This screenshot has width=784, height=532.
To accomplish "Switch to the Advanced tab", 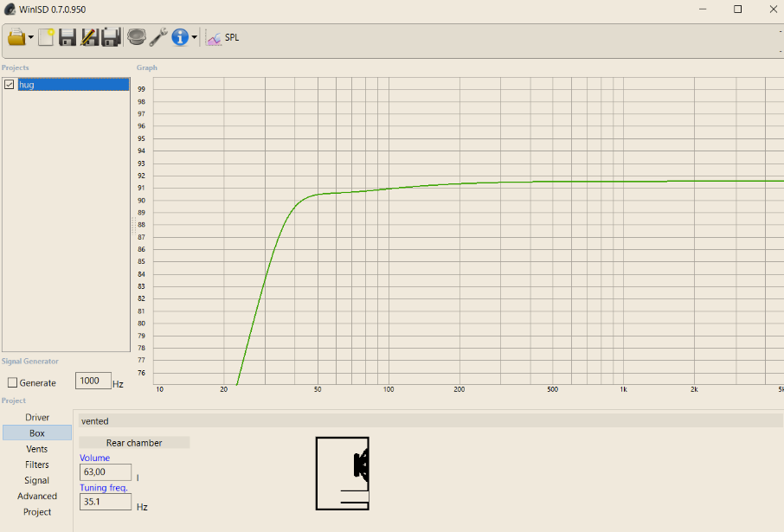I will pos(37,496).
